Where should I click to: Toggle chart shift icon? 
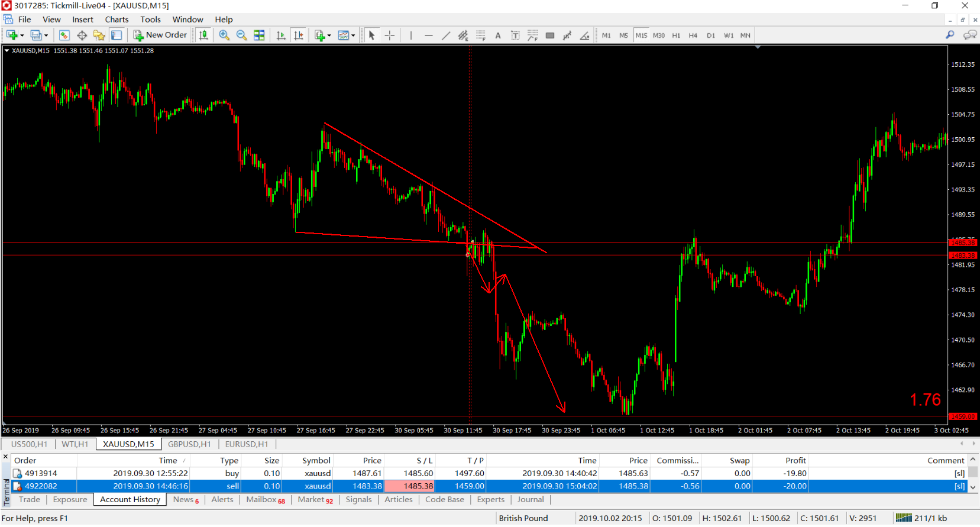click(299, 35)
